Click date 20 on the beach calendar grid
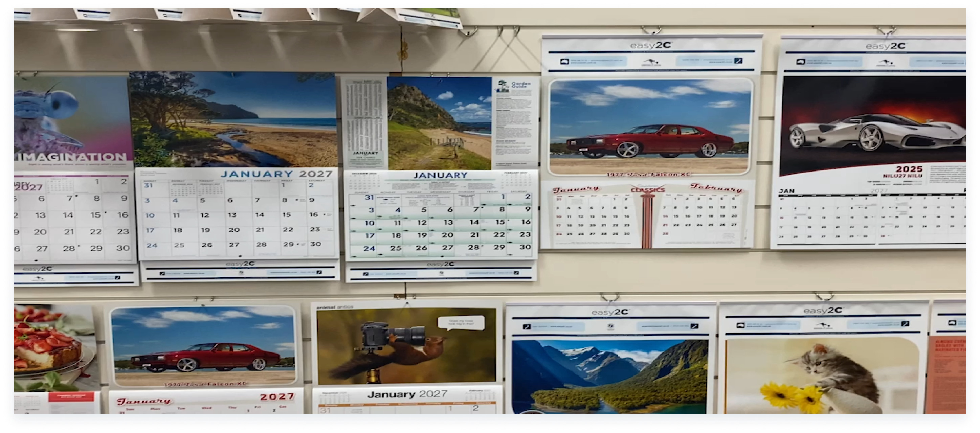The image size is (980, 433). click(x=234, y=230)
